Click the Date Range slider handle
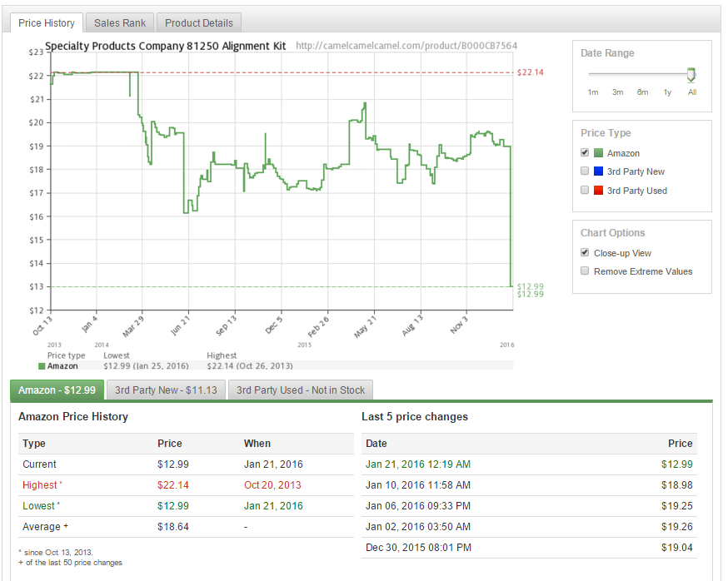728x581 pixels. tap(691, 75)
